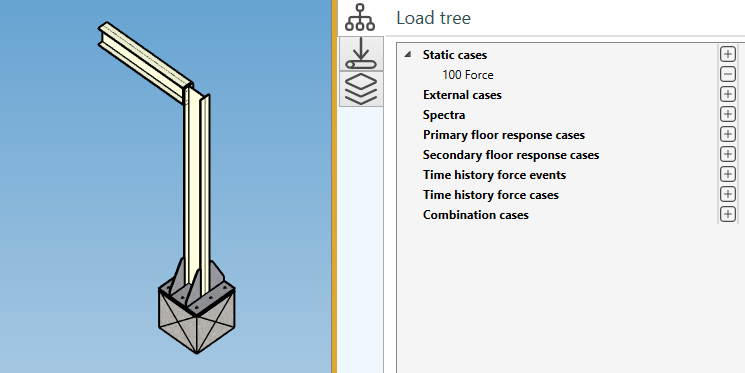Select the load arrow sidebar icon
745x373 pixels.
(x=361, y=54)
